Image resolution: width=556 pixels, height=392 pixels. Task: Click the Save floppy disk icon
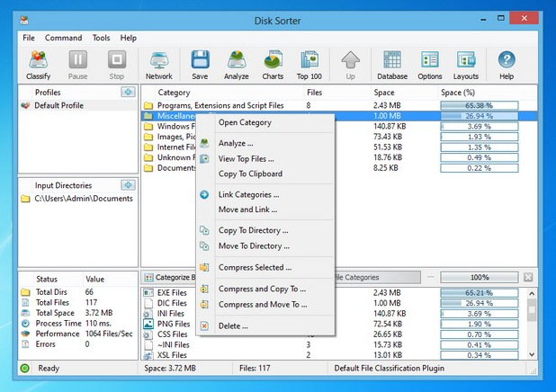click(200, 59)
